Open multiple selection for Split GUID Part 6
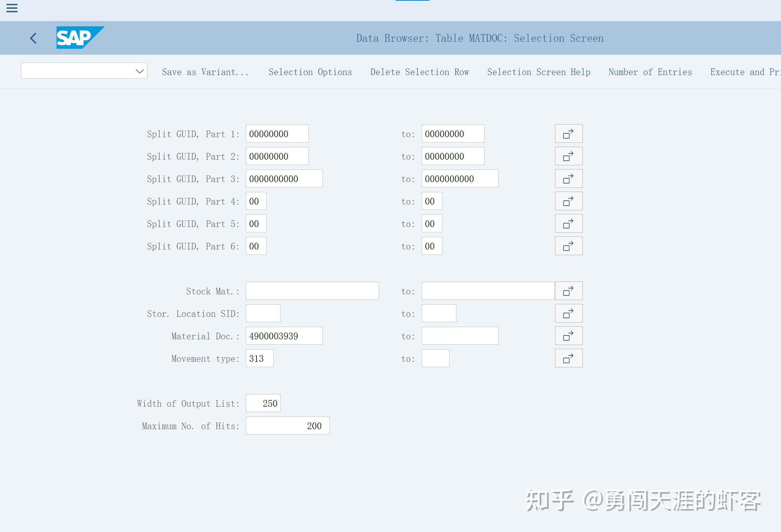 pos(568,246)
